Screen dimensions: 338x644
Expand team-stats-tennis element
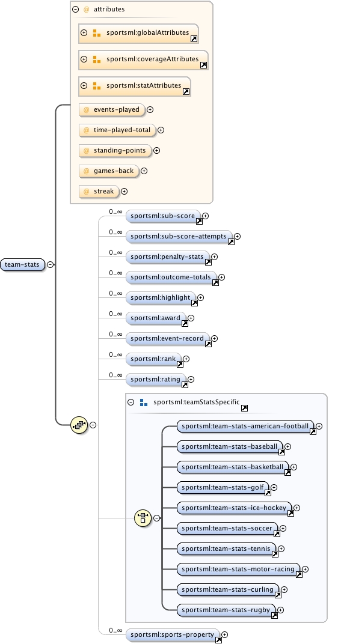coord(281,548)
